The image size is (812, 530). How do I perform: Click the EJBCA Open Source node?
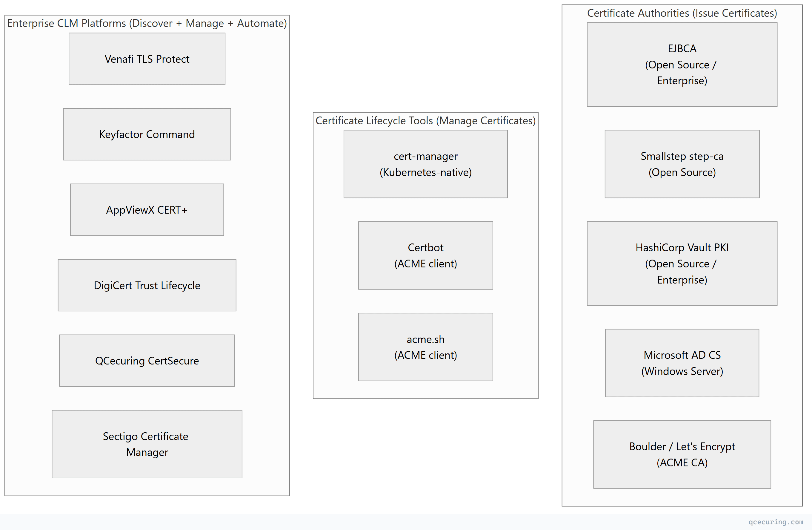682,65
